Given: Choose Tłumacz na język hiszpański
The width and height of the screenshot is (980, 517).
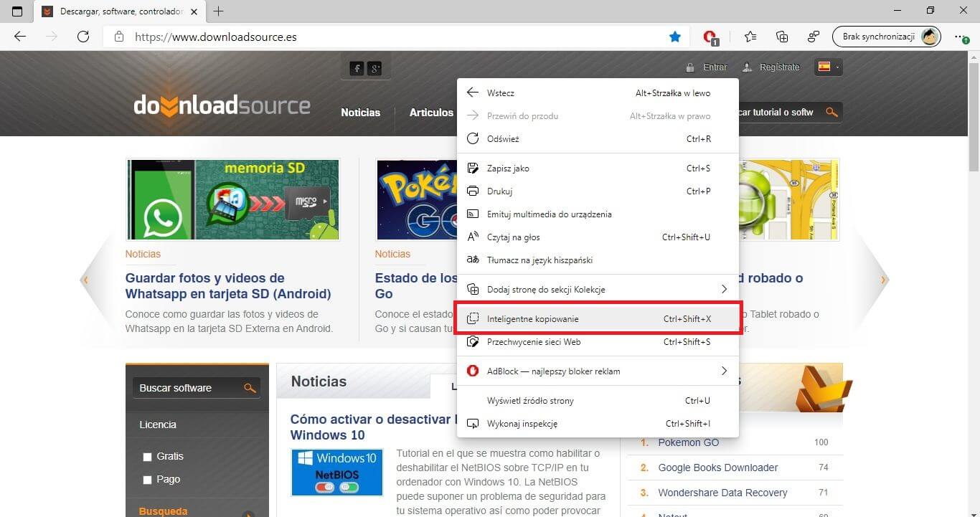Looking at the screenshot, I should [x=598, y=260].
